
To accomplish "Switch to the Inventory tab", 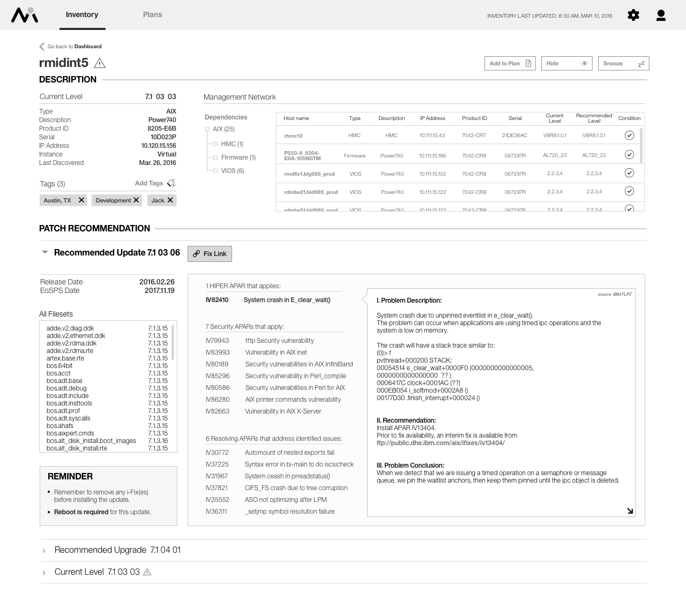I will (x=82, y=15).
